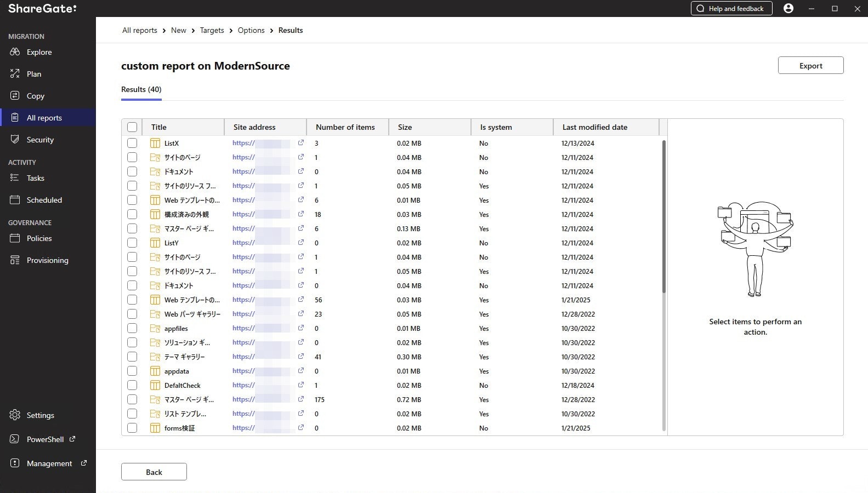Click the 0.72 MB size cell

click(409, 399)
